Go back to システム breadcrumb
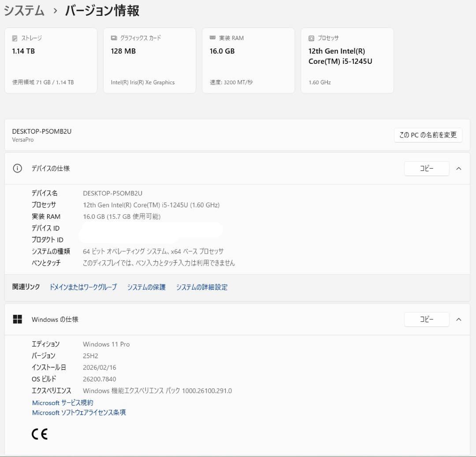 (24, 11)
